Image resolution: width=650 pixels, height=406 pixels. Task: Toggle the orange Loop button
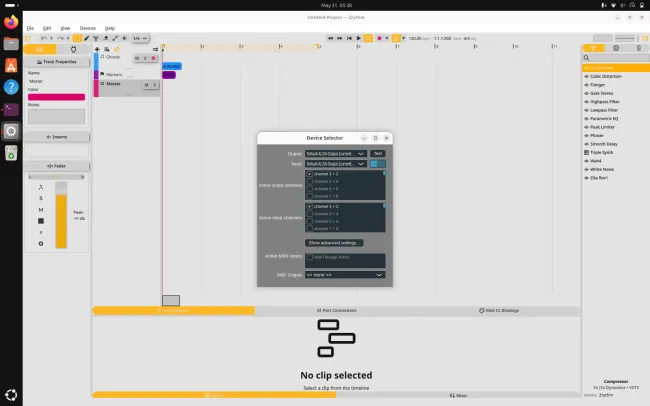[x=368, y=38]
